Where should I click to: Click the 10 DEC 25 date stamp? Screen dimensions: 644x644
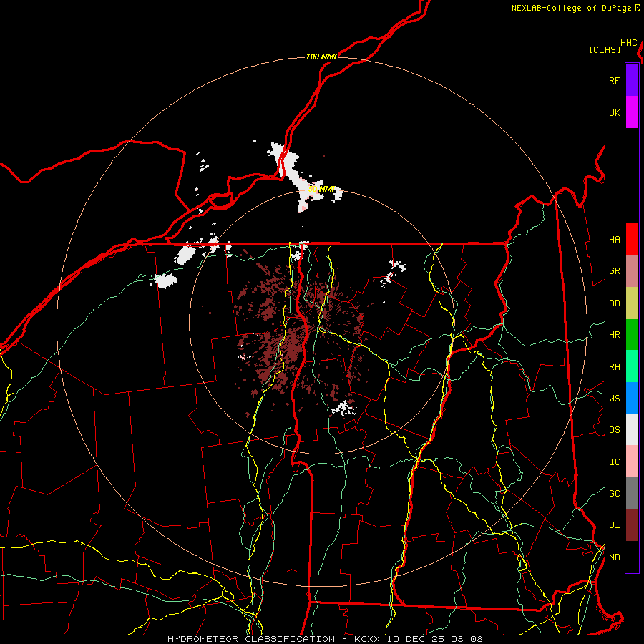tap(415, 639)
